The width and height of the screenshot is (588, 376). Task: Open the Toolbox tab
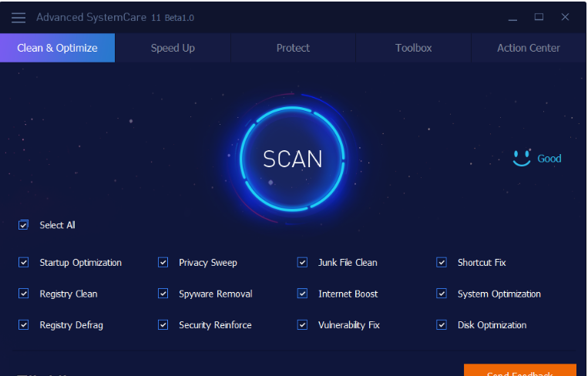click(x=413, y=48)
